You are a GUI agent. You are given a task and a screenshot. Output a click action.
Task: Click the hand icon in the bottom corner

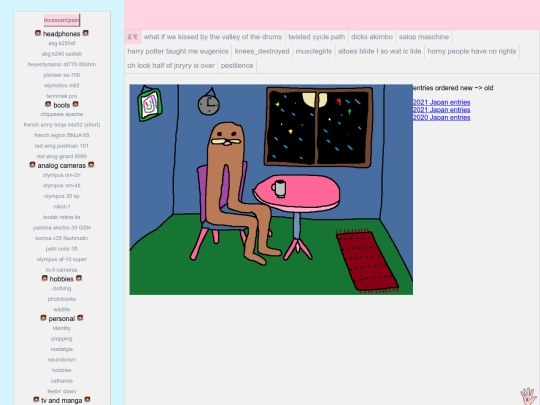529,396
